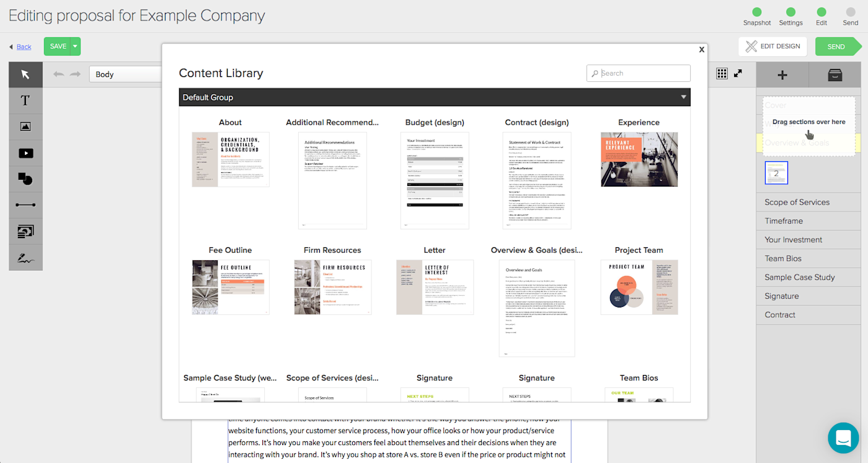Select the Video embed tool
This screenshot has height=463, width=868.
[x=25, y=152]
